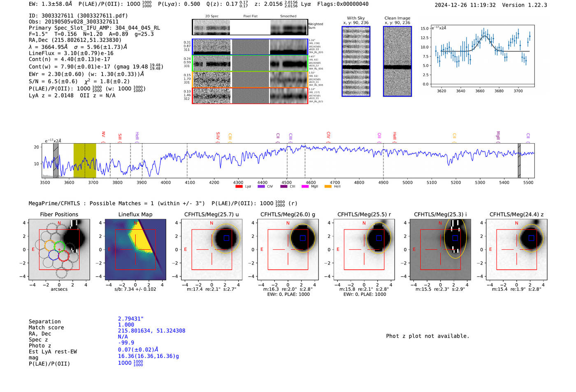Click the 'Obs: 20190505v028_3003327611' line
Screen dimensions: 576x392
(74, 22)
